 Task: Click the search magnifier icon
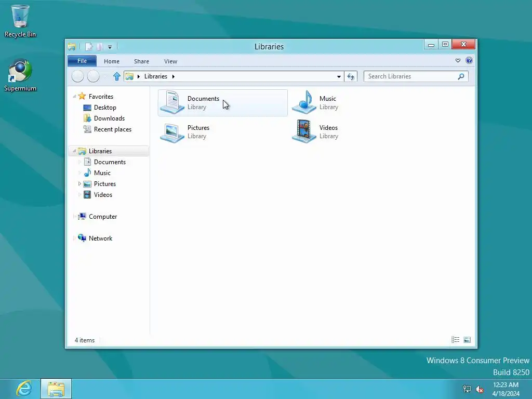(461, 76)
